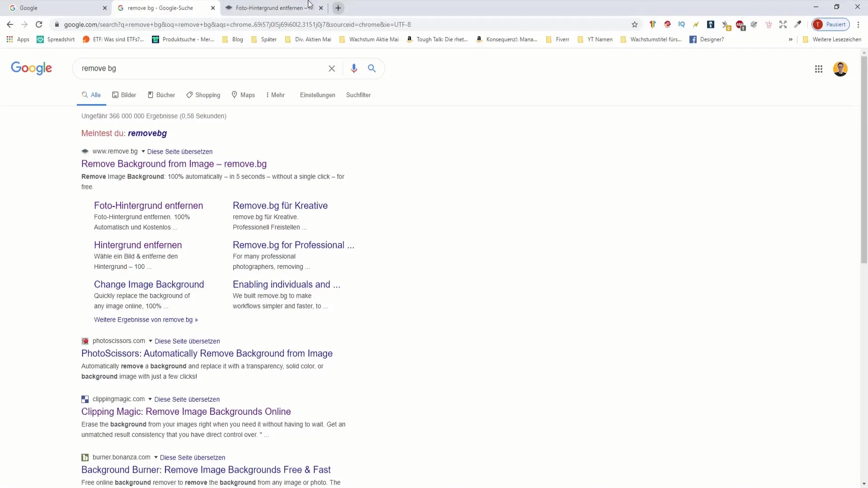Open the Google account profile picture
The image size is (868, 488).
(x=840, y=69)
